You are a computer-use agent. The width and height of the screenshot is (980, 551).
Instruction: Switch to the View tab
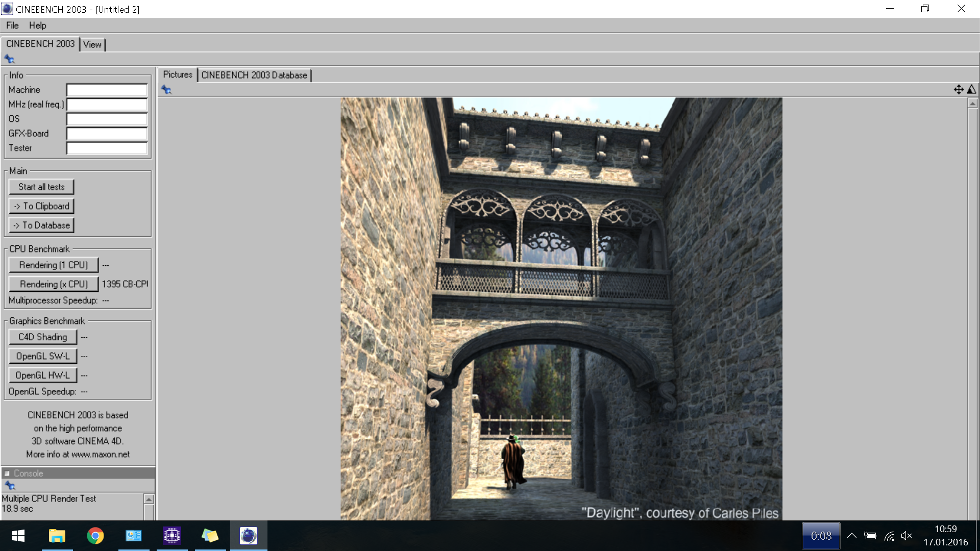click(92, 44)
